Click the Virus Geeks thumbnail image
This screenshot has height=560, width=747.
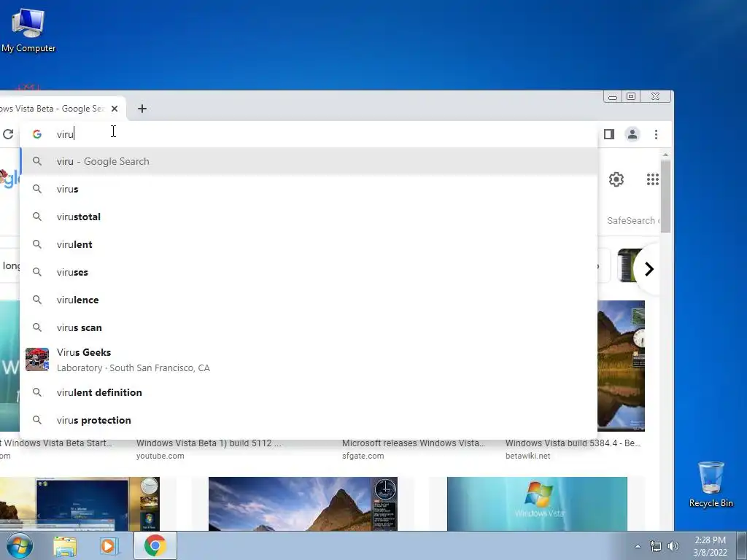[x=37, y=359]
